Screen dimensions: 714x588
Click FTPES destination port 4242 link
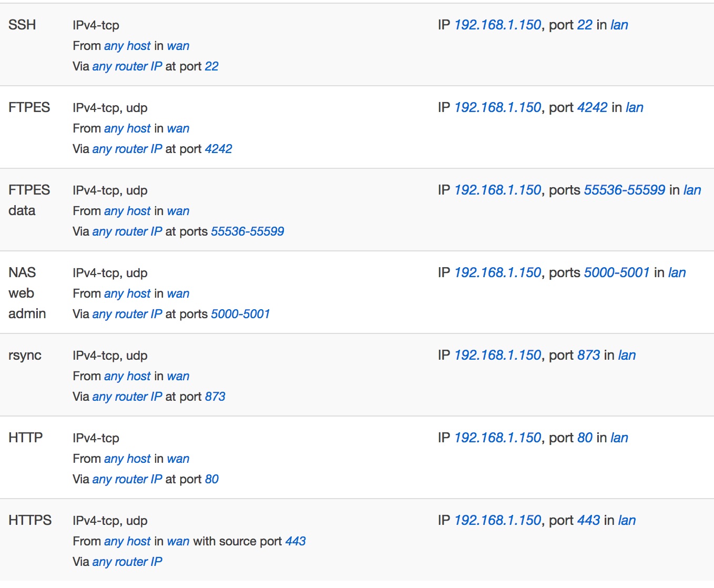592,107
